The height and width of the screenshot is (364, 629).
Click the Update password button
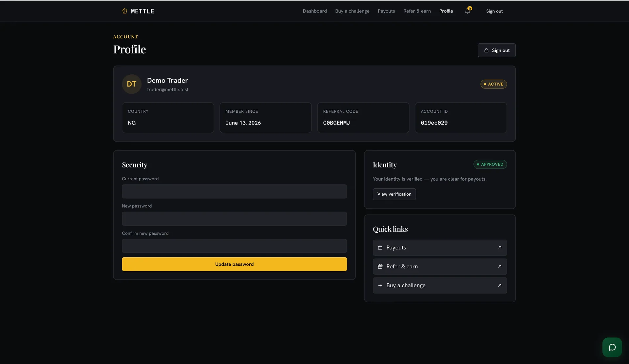234,264
